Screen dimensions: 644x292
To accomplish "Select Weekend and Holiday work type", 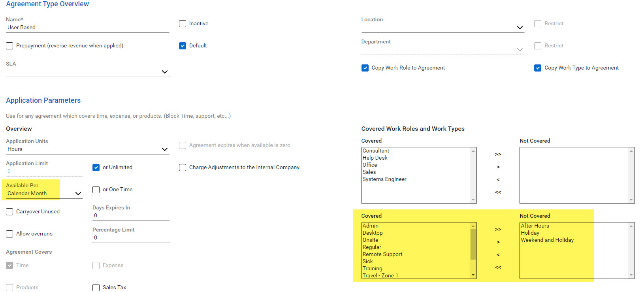I will (x=547, y=240).
